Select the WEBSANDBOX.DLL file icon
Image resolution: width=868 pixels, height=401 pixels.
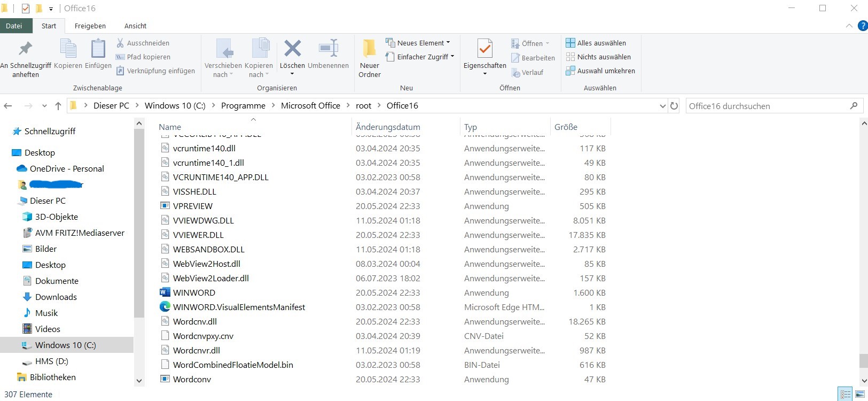click(x=165, y=249)
